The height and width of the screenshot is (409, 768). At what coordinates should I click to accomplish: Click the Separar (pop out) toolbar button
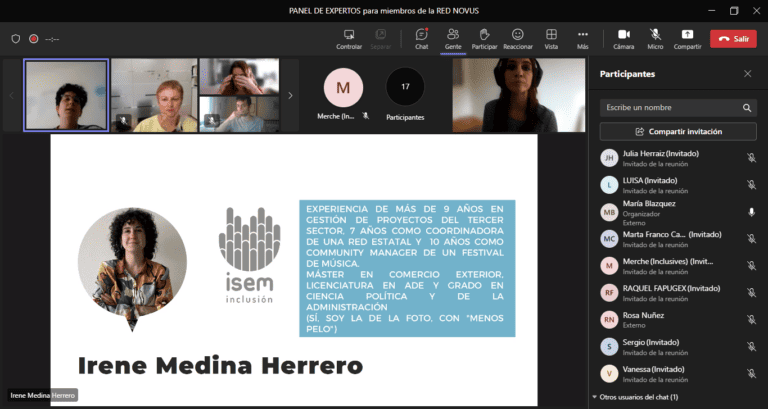tap(381, 39)
